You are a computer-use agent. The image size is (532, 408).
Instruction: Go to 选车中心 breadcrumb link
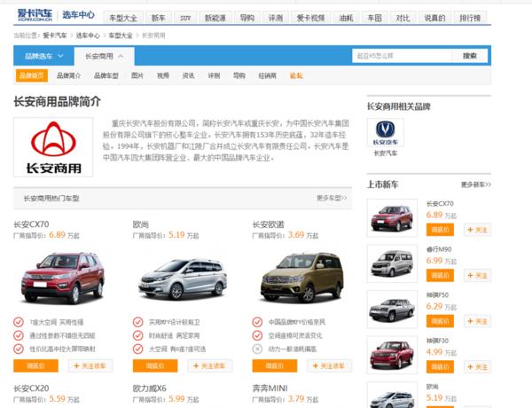tap(88, 35)
